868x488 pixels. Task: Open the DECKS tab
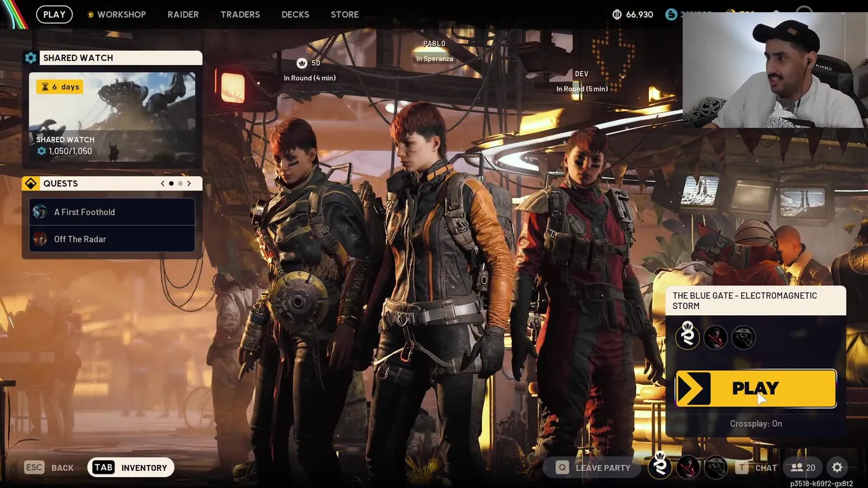tap(295, 14)
